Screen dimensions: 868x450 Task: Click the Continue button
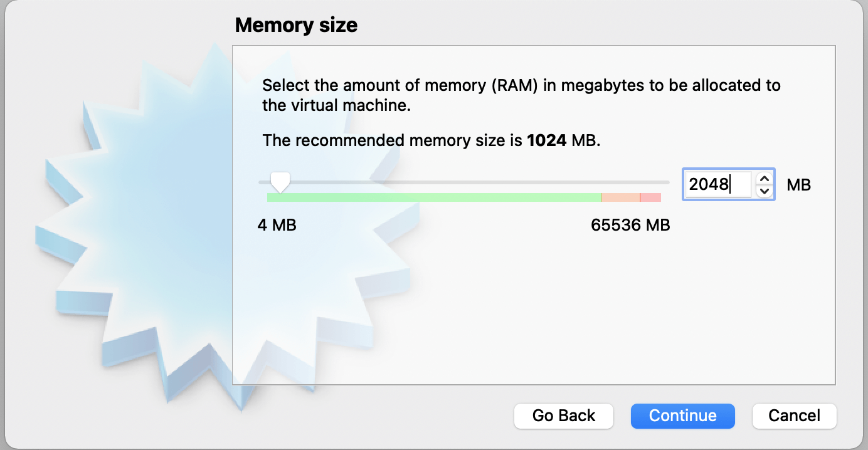click(x=682, y=416)
